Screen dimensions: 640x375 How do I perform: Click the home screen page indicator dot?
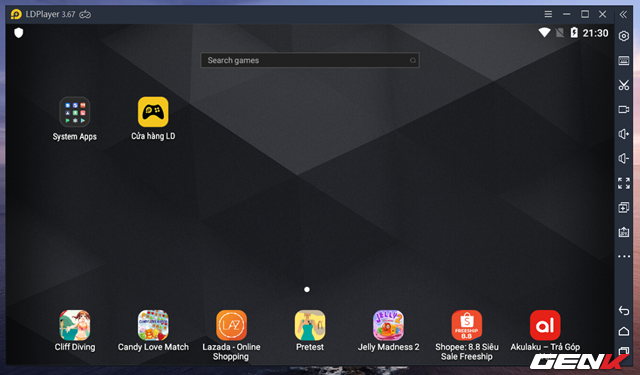pos(307,289)
